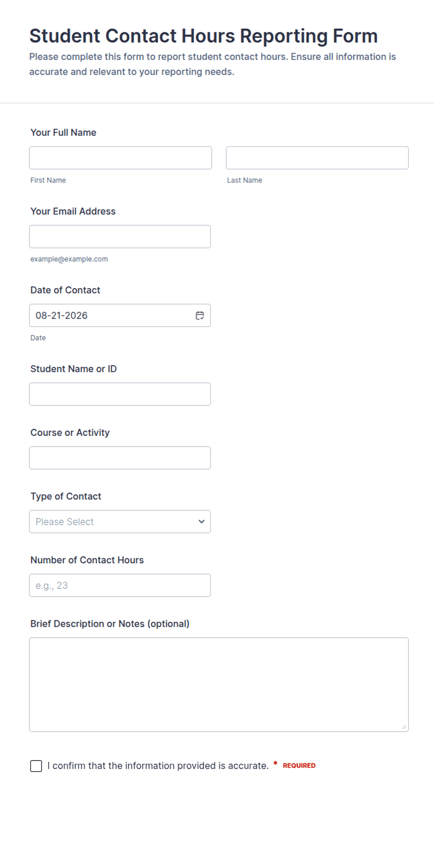Open the Type of Contact dropdown
The width and height of the screenshot is (434, 868).
[x=120, y=521]
